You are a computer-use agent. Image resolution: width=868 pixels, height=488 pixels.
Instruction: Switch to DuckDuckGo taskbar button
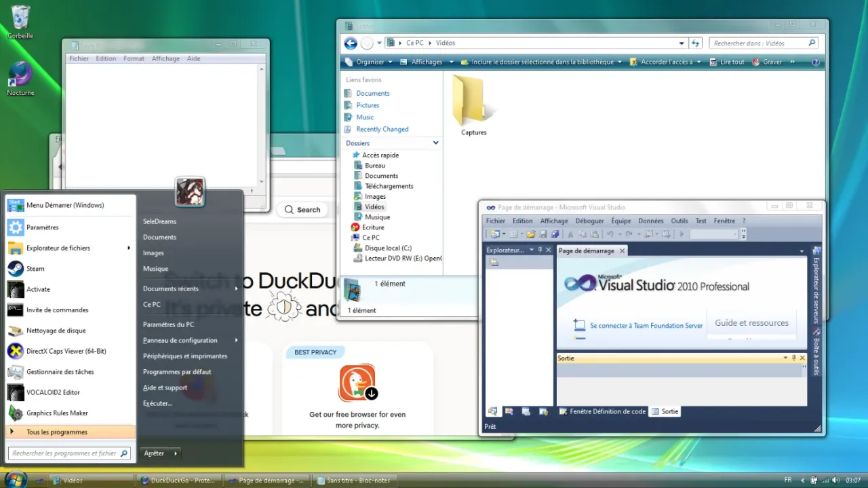pos(179,481)
